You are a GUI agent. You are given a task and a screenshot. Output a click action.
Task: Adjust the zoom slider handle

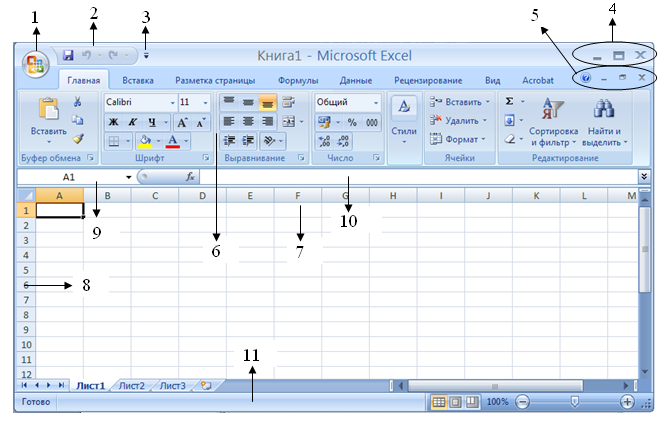[x=575, y=401]
